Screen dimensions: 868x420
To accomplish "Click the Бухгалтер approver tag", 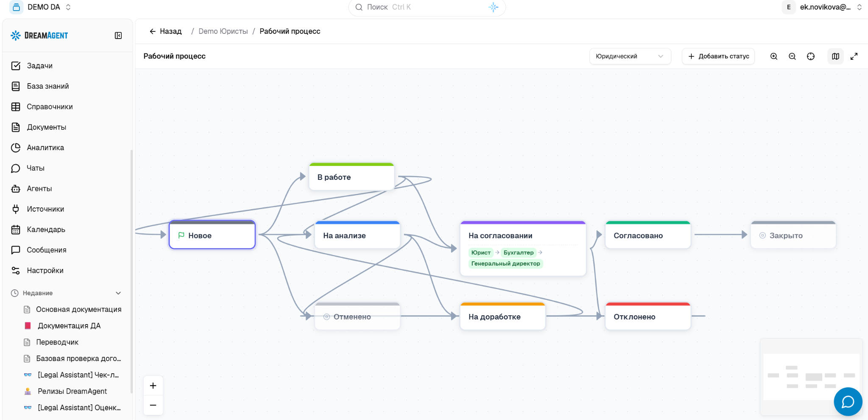I will (519, 253).
